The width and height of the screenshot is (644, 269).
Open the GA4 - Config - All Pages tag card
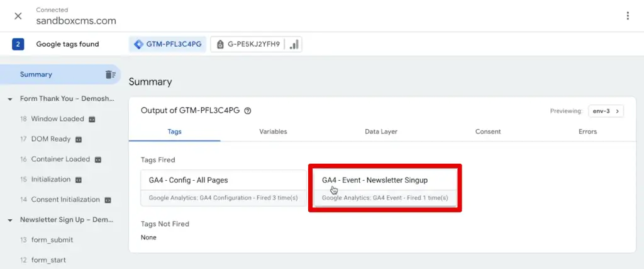click(x=223, y=188)
